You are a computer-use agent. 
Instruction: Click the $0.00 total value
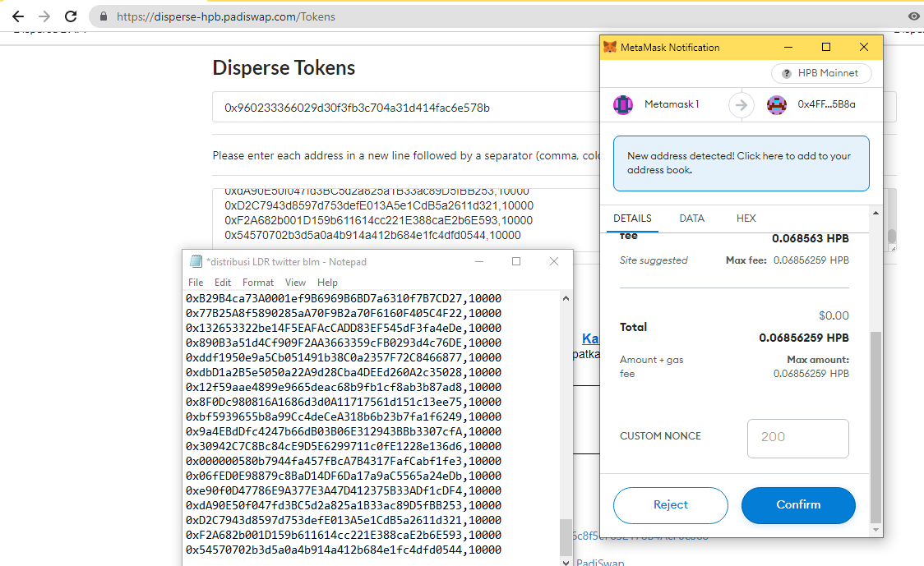click(x=834, y=315)
